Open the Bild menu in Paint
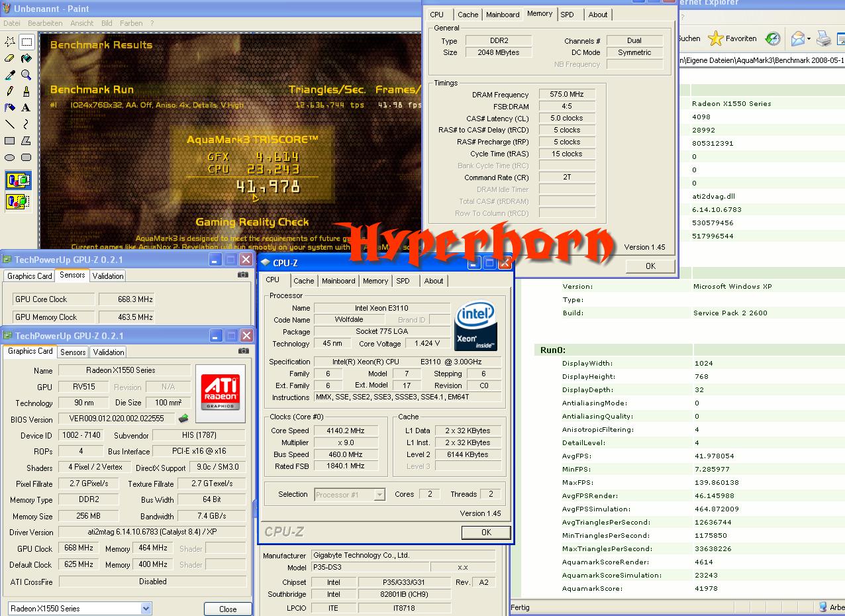 coord(107,23)
